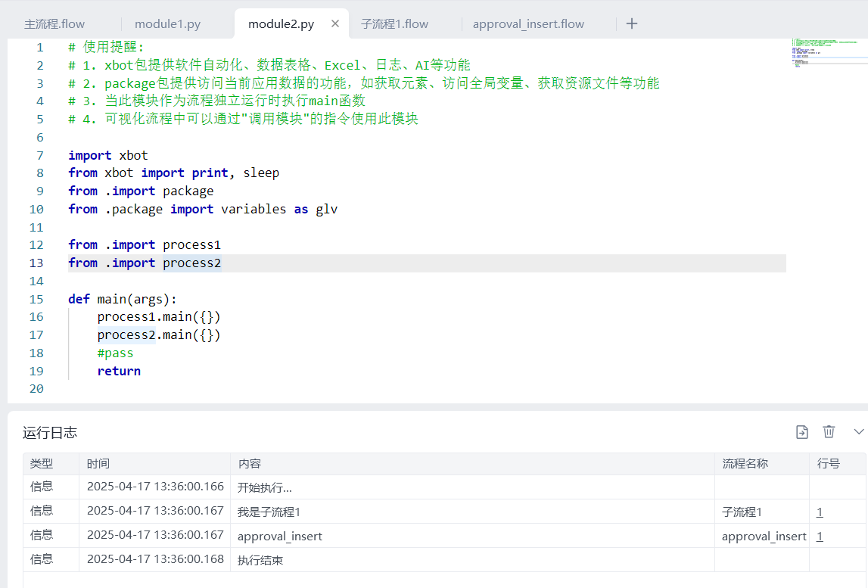This screenshot has height=588, width=868.
Task: Add a new tab with plus icon
Action: pos(632,23)
